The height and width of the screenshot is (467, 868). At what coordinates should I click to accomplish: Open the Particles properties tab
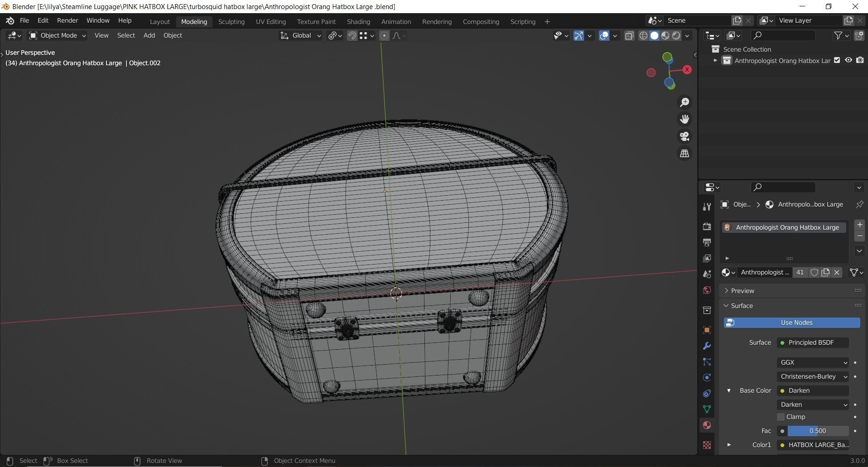coord(707,362)
